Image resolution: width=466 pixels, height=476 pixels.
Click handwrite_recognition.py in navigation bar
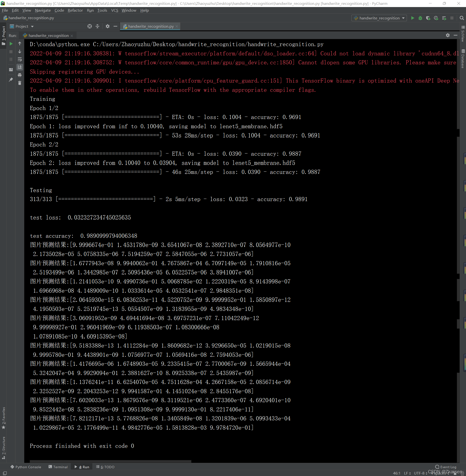point(29,18)
